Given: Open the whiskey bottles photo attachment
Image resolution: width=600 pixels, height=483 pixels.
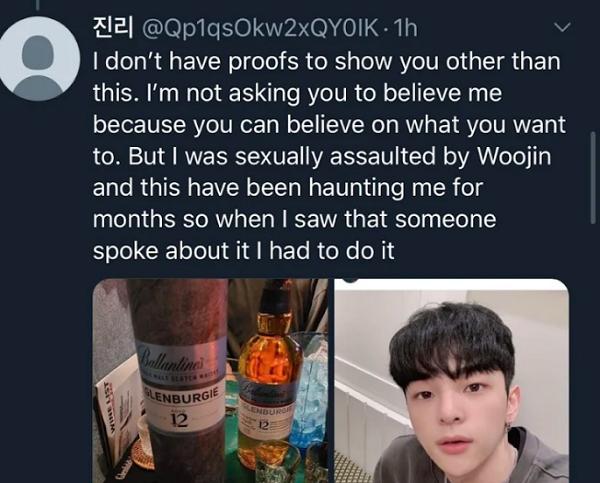Looking at the screenshot, I should tap(210, 381).
